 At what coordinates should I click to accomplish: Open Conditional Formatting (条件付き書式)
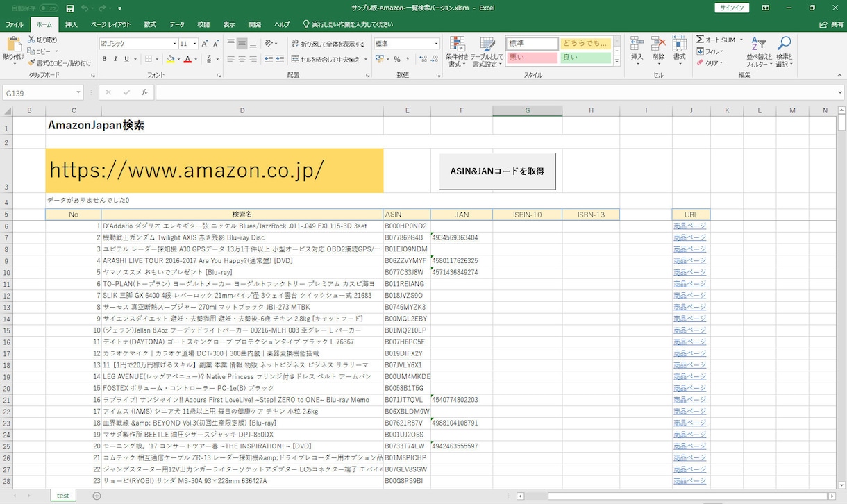[x=456, y=51]
